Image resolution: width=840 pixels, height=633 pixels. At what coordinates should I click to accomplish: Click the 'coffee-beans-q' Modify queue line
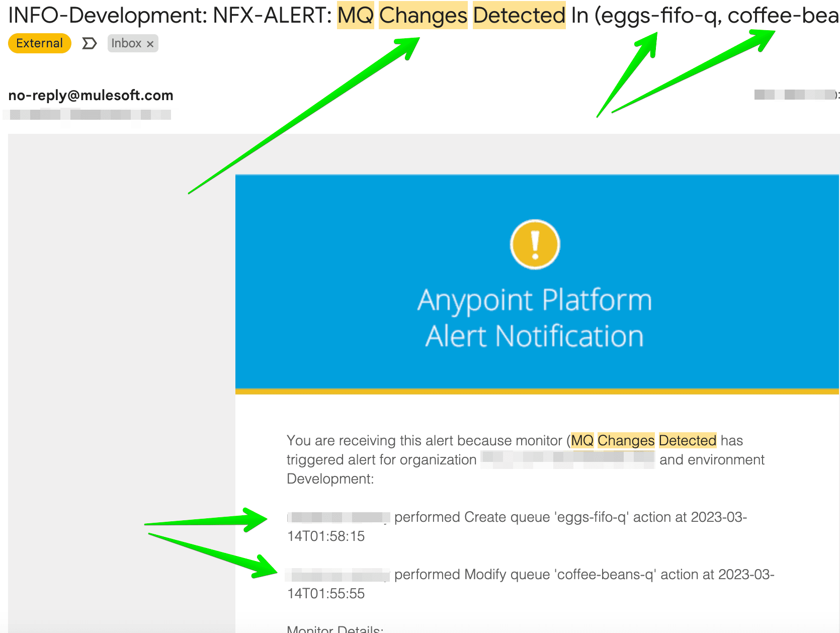click(x=531, y=584)
